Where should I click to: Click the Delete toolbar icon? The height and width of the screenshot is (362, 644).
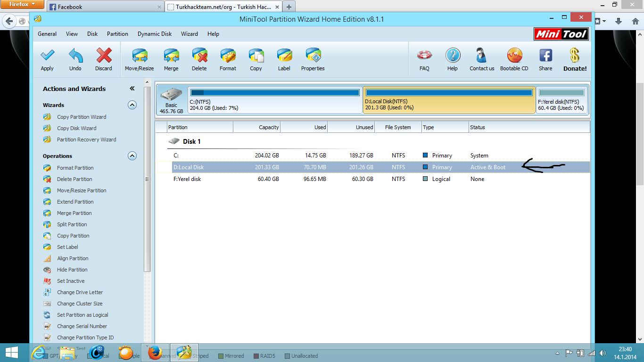(x=199, y=56)
